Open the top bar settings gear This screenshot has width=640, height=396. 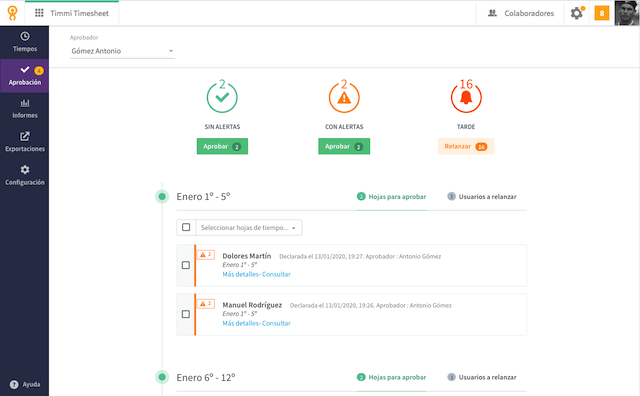tap(576, 13)
